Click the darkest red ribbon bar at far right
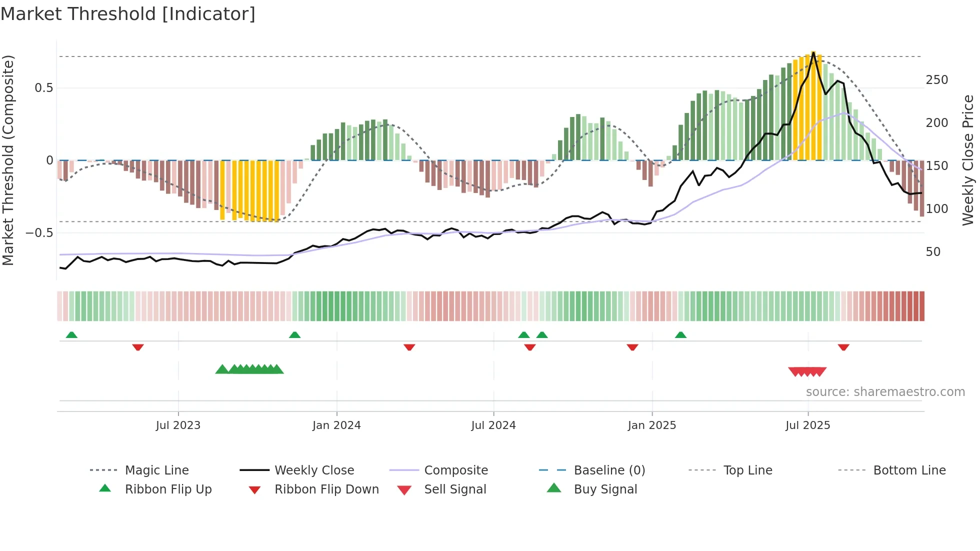980x551 pixels. [921, 306]
